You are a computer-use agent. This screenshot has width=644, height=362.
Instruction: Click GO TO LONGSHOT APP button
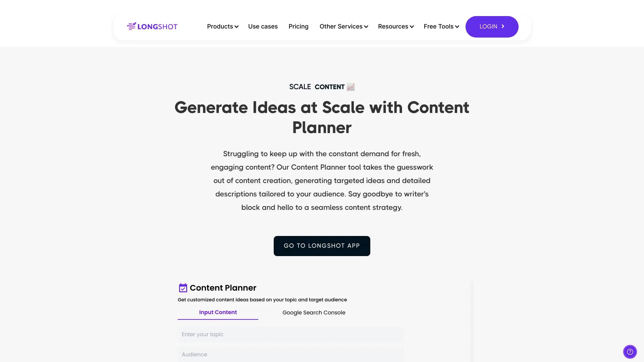click(322, 245)
